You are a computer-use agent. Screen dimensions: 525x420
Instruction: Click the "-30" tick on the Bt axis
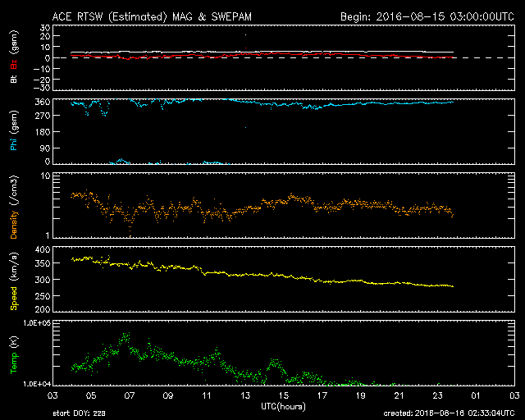[x=42, y=88]
